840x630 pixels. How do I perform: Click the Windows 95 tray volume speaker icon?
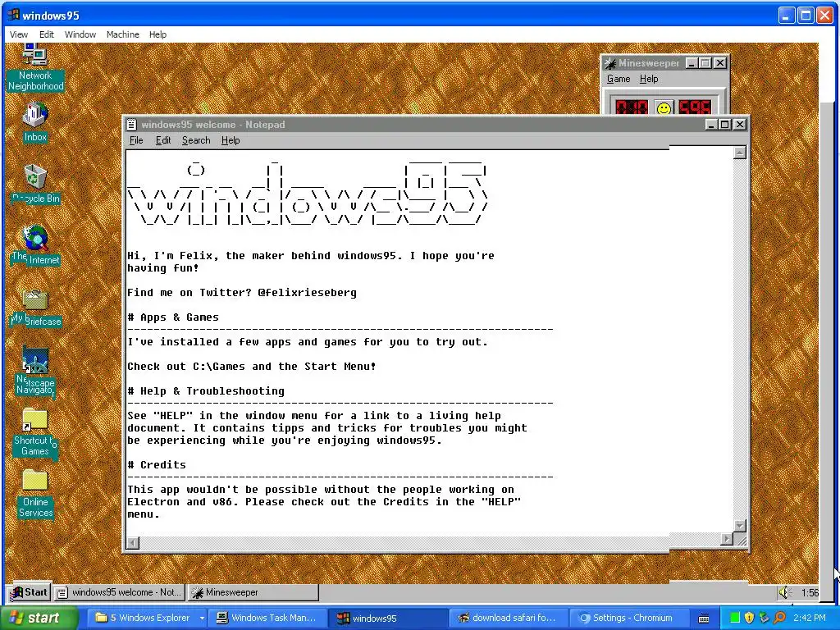point(785,592)
